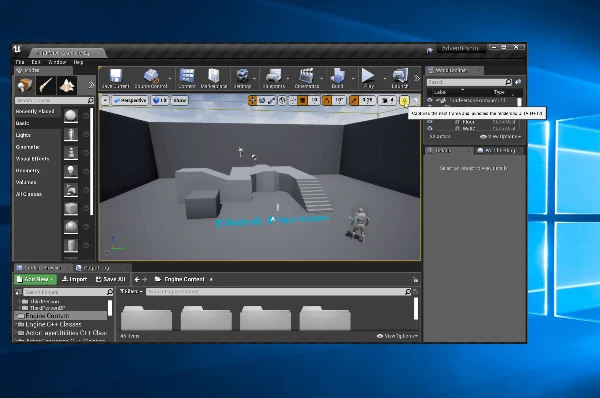Screen dimensions: 600x398
Task: Select the rotate gizmo tool in viewport
Action: [262, 101]
